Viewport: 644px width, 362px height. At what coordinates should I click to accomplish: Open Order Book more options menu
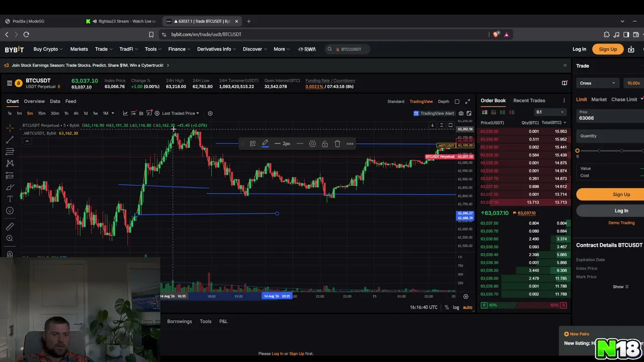564,101
